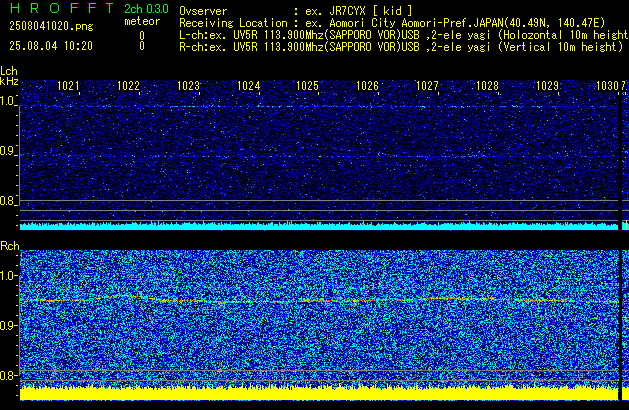Viewport: 629px width, 410px height.
Task: Click the Receiving Location line
Action: tap(392, 23)
